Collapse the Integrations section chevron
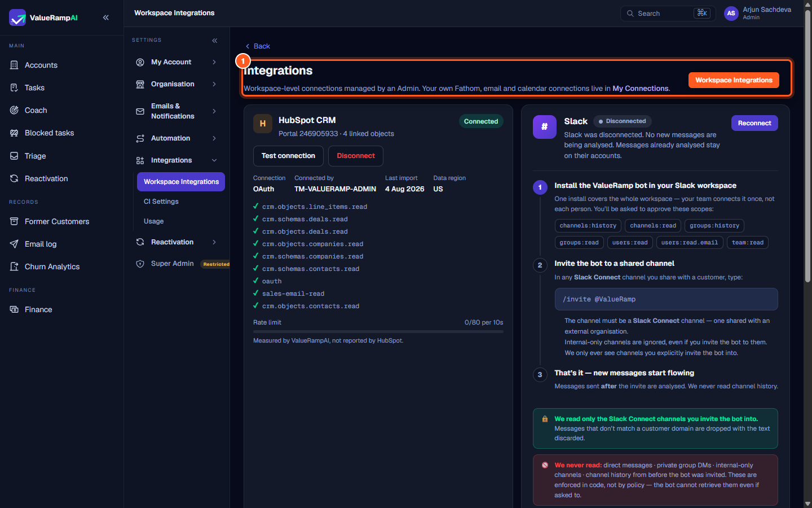This screenshot has width=812, height=508. point(214,160)
